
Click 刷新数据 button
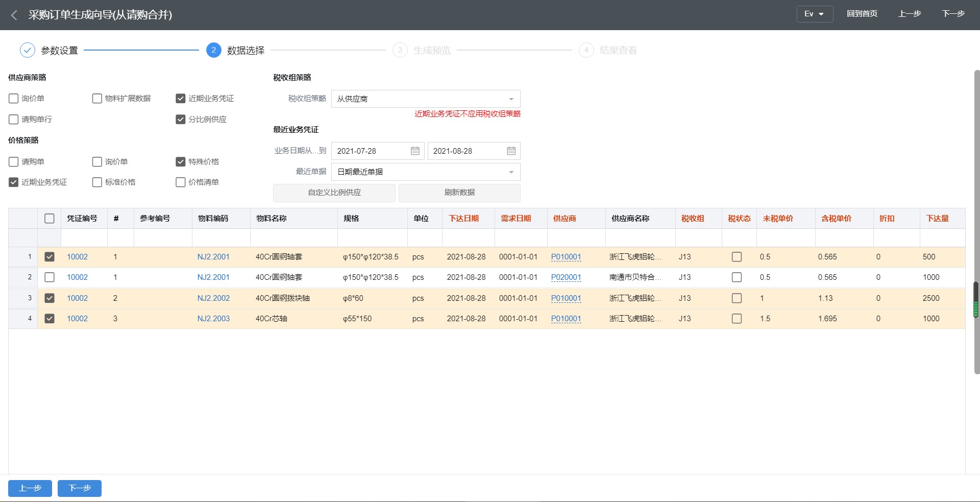pyautogui.click(x=459, y=193)
